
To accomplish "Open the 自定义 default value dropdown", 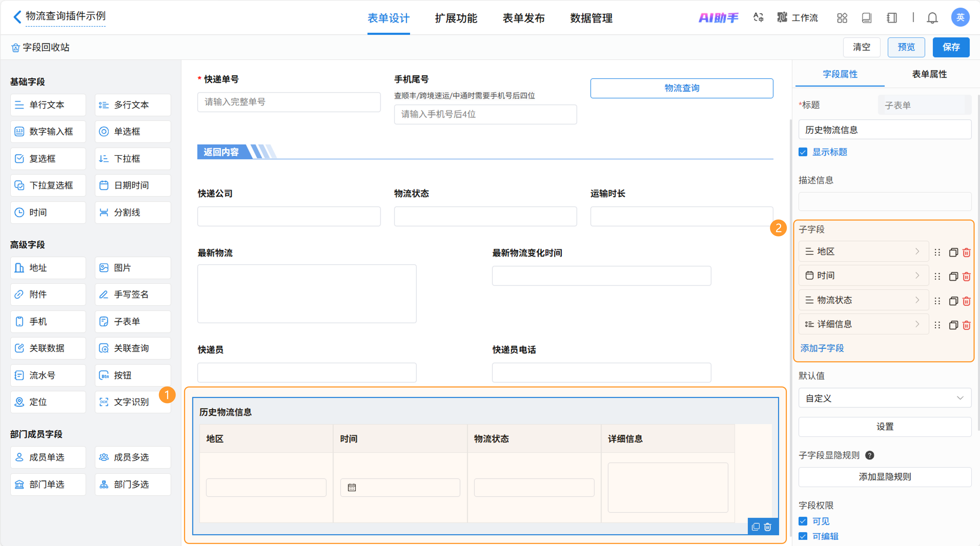I will [x=884, y=398].
